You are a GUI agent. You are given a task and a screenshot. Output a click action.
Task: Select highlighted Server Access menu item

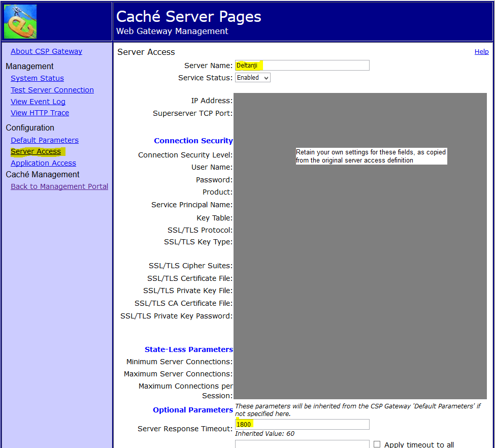click(36, 151)
